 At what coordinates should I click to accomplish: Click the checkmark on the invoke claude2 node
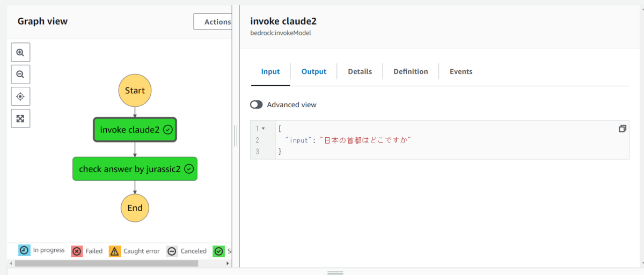pos(167,129)
